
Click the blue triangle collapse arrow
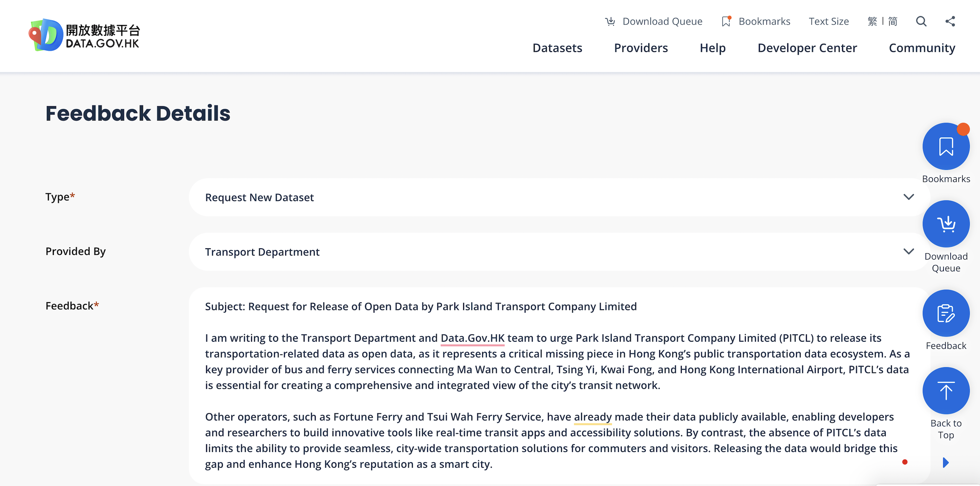click(x=946, y=463)
